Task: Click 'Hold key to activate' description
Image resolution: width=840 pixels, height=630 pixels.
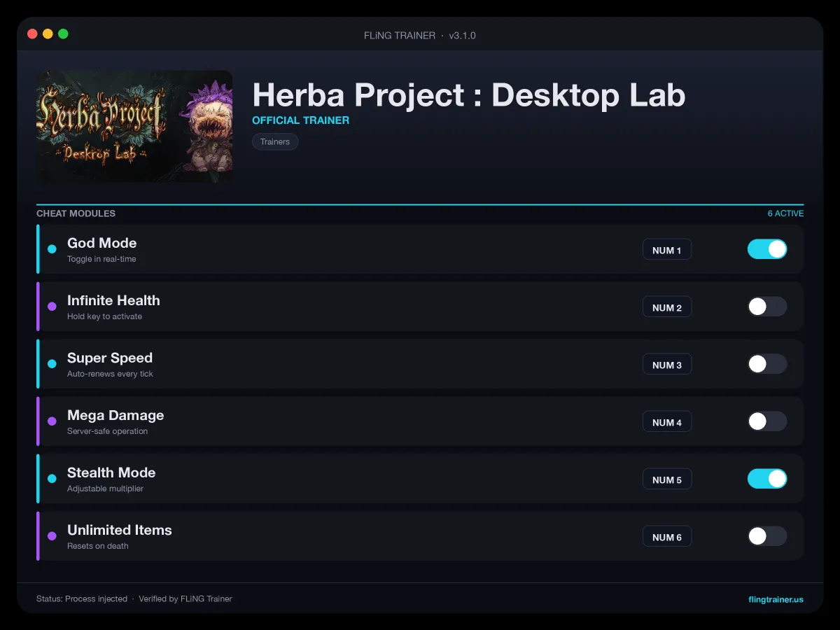Action: point(104,316)
